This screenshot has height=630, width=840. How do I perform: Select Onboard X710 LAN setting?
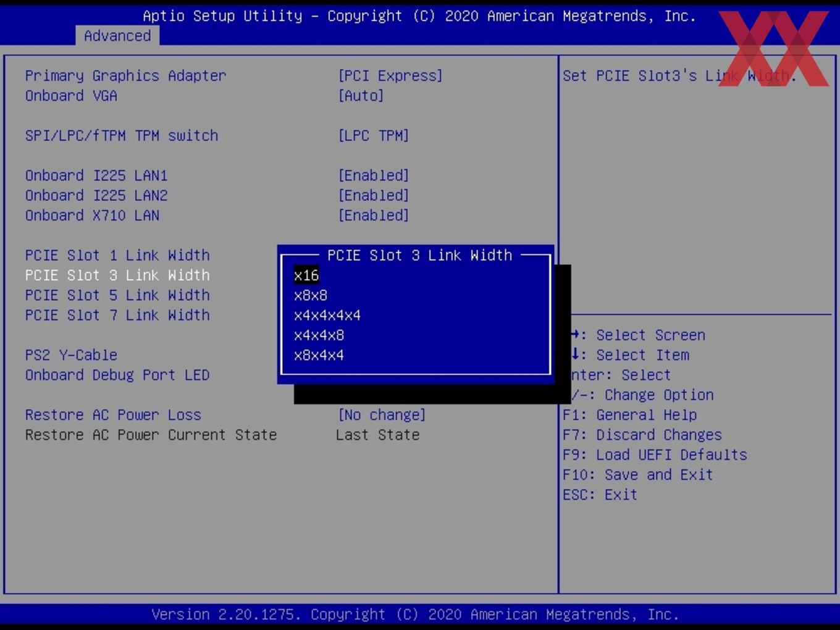(92, 216)
